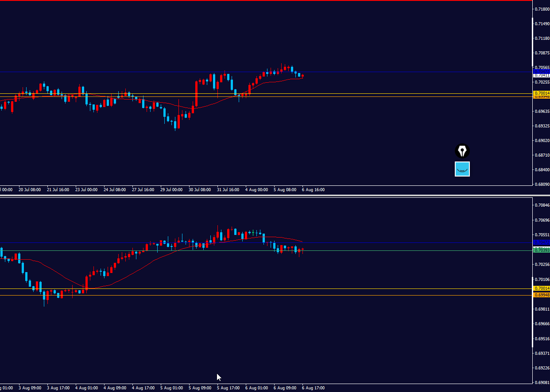
Task: Click the blue smiley face icon
Action: point(462,169)
